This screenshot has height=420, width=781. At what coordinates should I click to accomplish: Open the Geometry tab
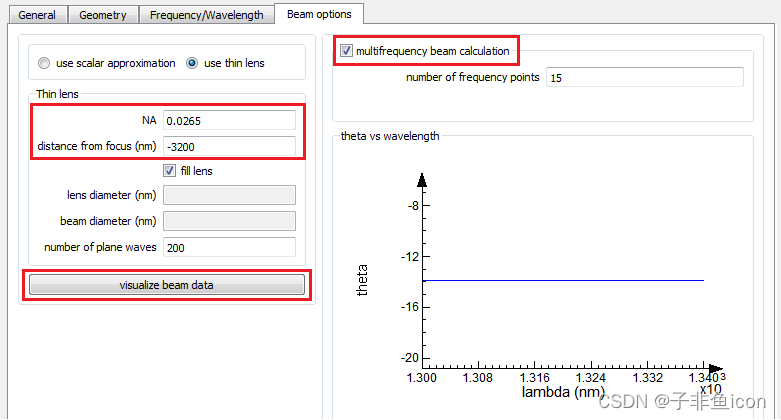pos(103,15)
